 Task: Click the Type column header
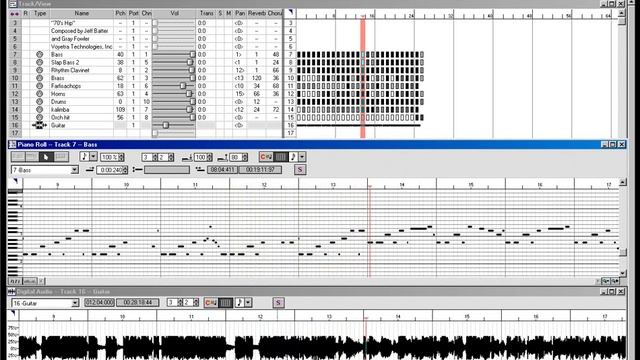[40, 13]
